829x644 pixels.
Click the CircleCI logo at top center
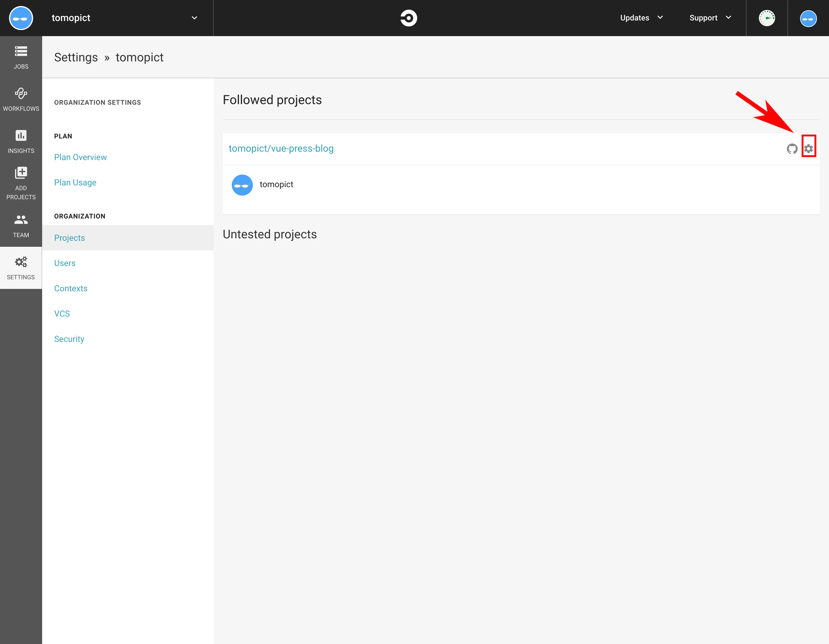[x=408, y=18]
